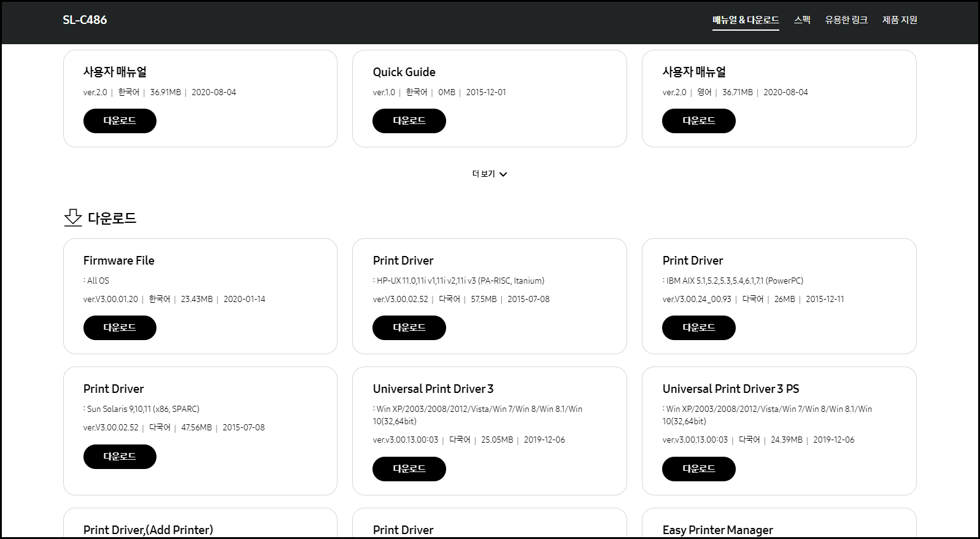The width and height of the screenshot is (980, 539).
Task: Download the HP-UX Print Driver
Action: [x=409, y=328]
